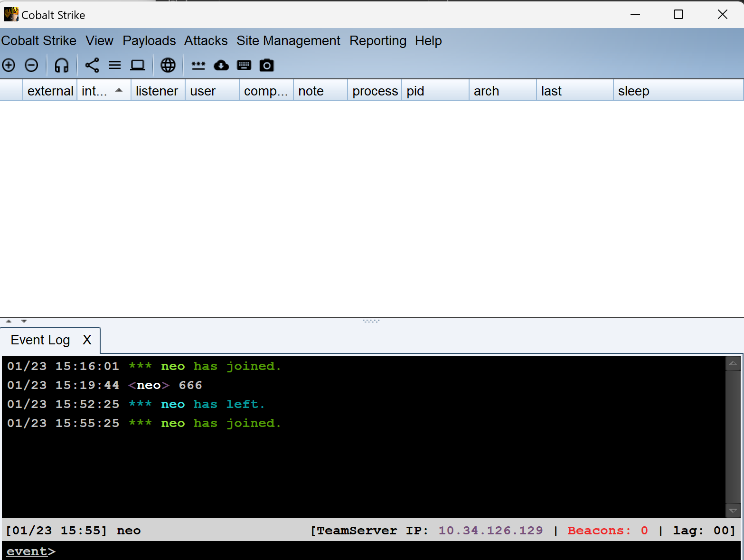Sort by internal column header

(x=104, y=91)
